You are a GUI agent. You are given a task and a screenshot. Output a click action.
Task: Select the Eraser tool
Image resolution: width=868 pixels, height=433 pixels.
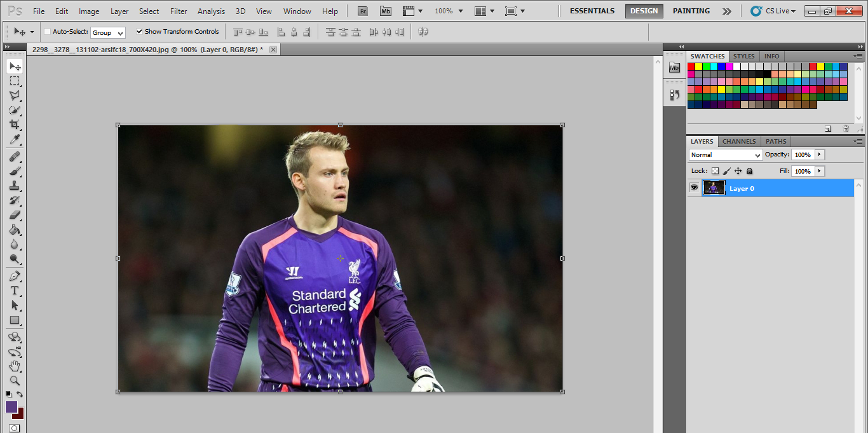pos(15,215)
